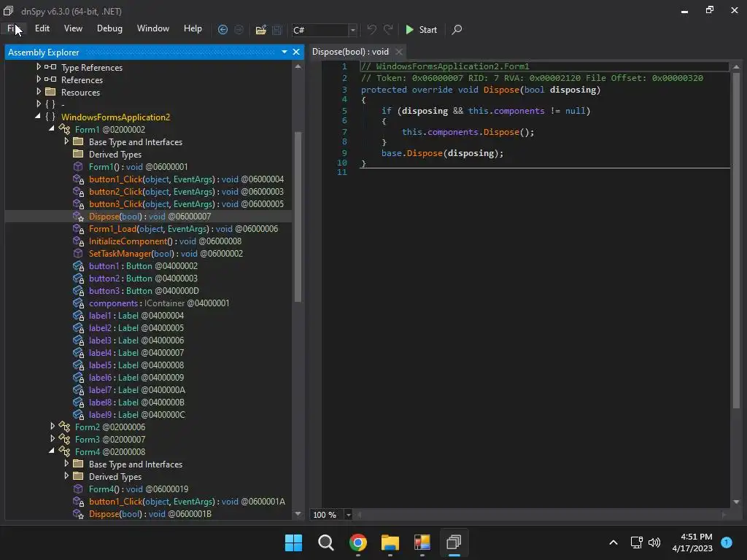Open Assembly Explorer window position dropdown arrow

tap(285, 52)
